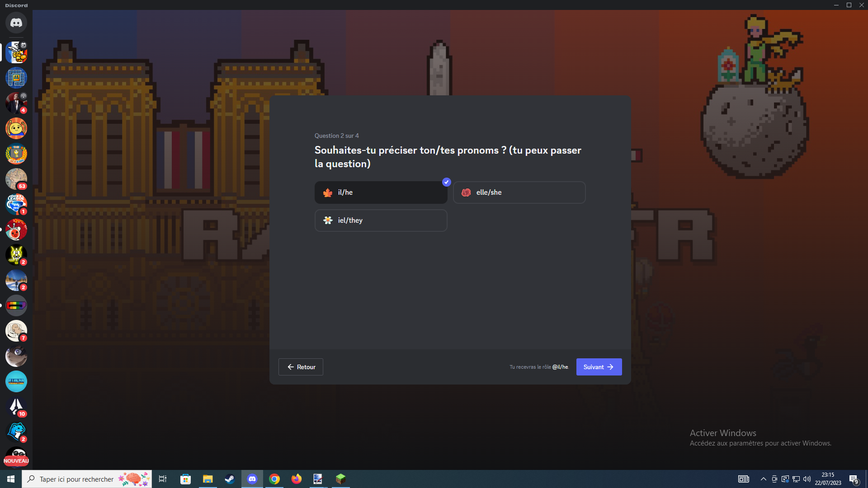The height and width of the screenshot is (488, 868).
Task: Open the Windows notification center
Action: pos(854,479)
